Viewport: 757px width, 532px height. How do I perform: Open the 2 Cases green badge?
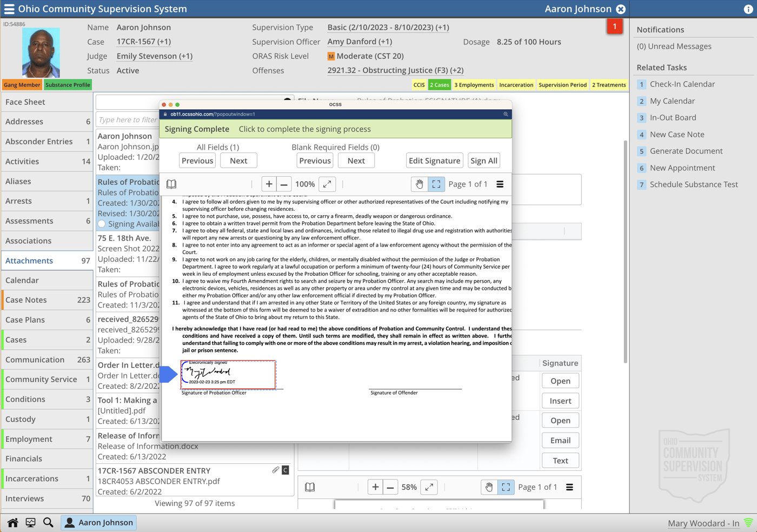(440, 85)
